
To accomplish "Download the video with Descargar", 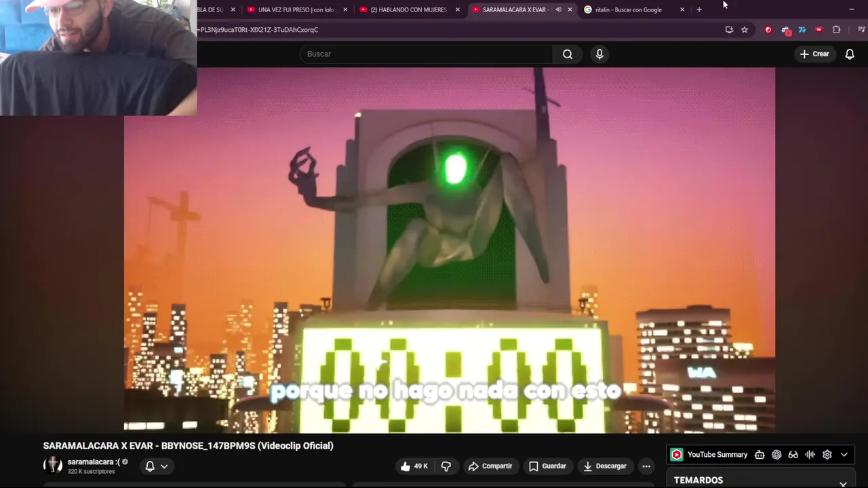I will pyautogui.click(x=605, y=466).
